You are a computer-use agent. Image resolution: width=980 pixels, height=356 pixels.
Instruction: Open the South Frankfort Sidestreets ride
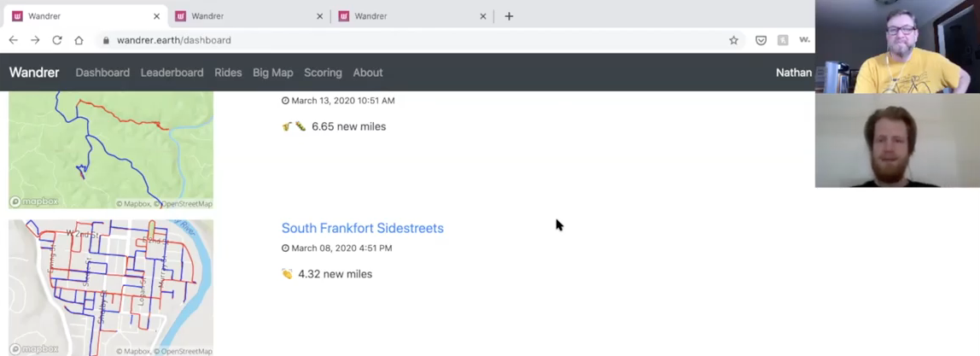click(363, 228)
